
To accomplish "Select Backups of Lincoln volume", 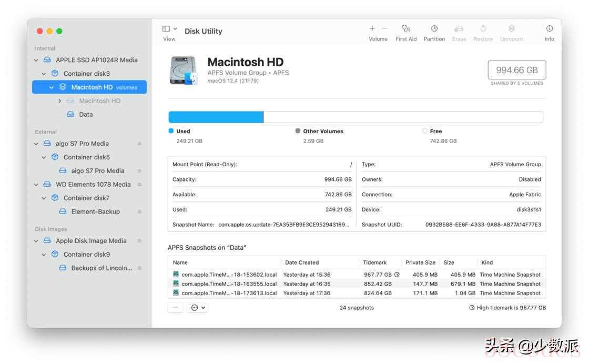I will tap(101, 268).
